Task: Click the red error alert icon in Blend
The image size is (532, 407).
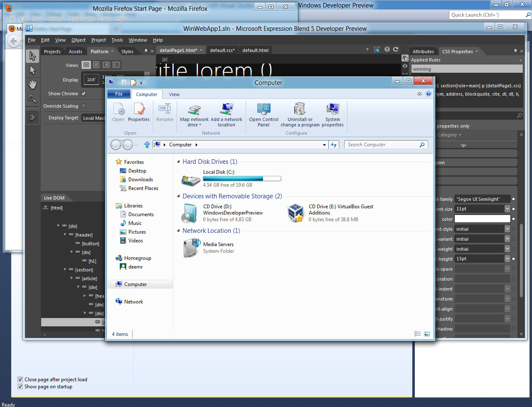Action: [x=387, y=49]
